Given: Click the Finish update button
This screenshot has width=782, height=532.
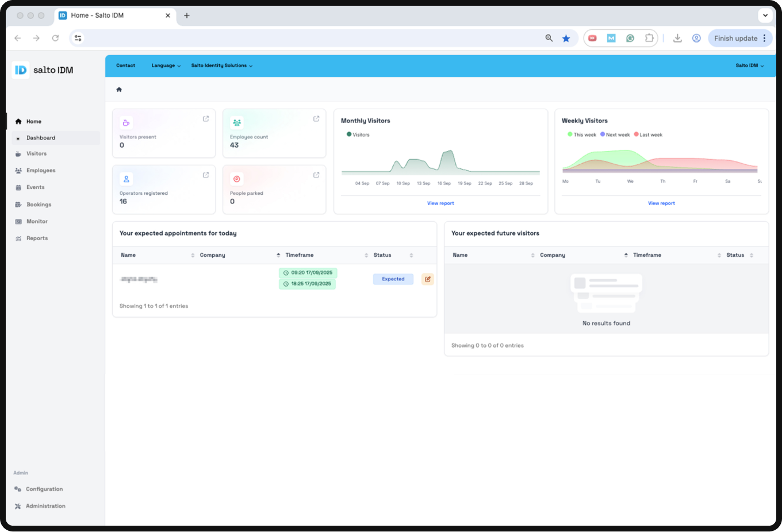Looking at the screenshot, I should [735, 38].
